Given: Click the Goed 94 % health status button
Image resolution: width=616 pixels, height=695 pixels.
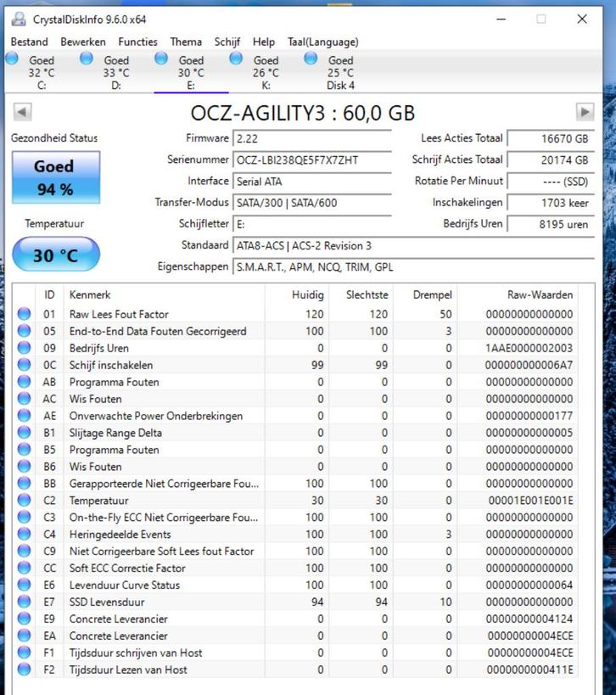Looking at the screenshot, I should (x=56, y=177).
